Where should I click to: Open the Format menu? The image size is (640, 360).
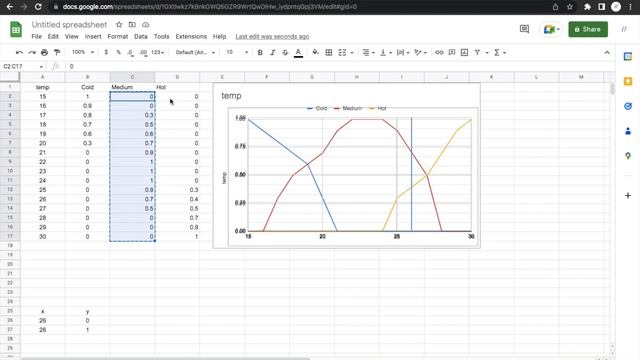coord(118,36)
